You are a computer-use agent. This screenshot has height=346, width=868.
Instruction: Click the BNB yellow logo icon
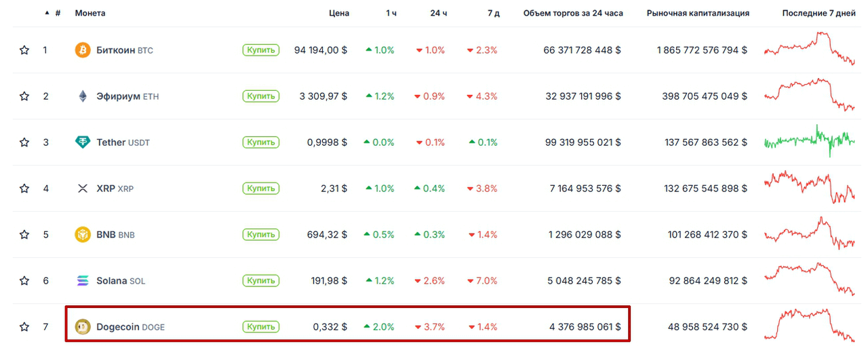(x=83, y=235)
